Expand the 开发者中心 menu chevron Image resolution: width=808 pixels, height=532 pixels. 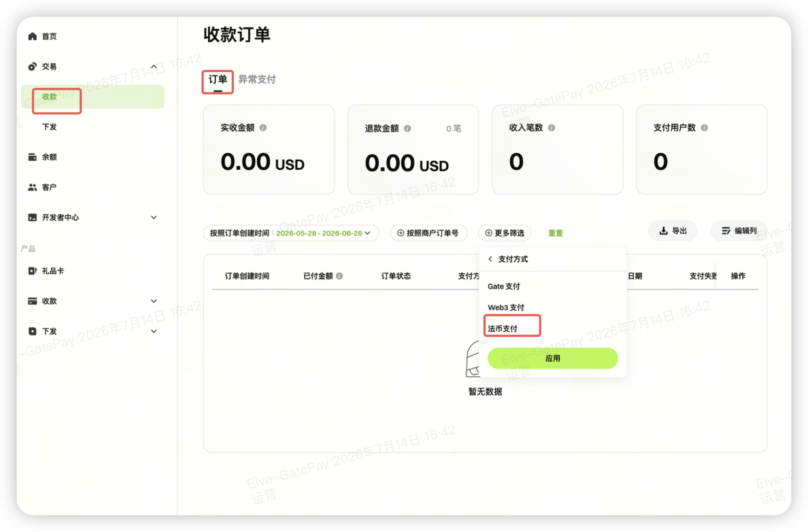pyautogui.click(x=154, y=218)
